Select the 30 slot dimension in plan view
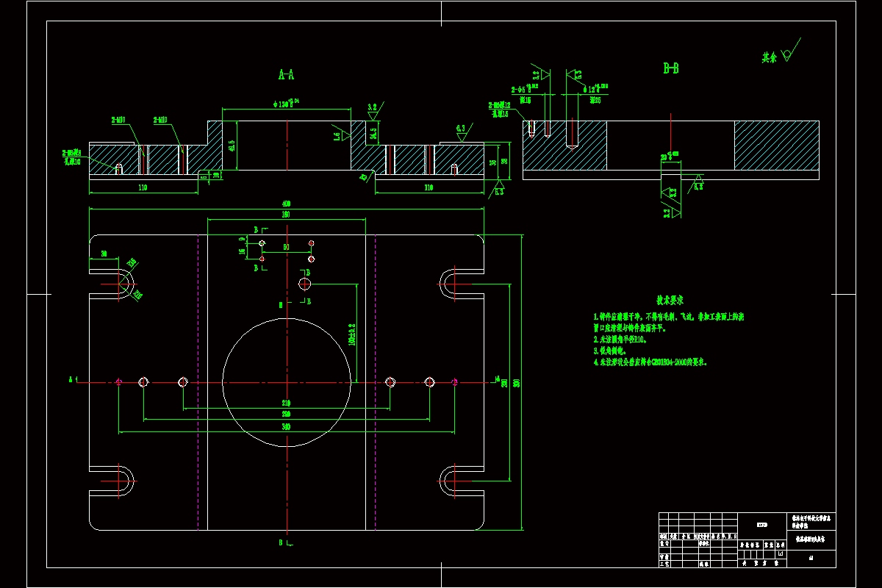Viewport: 882px width, 588px height. [104, 254]
